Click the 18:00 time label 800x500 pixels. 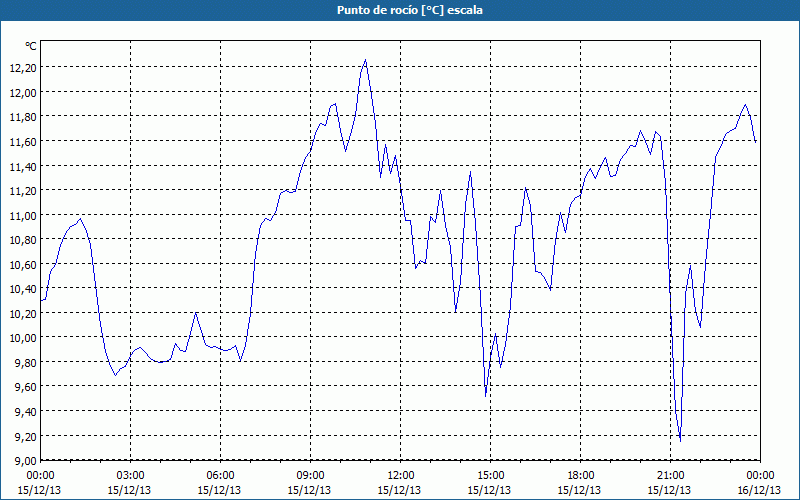(581, 475)
